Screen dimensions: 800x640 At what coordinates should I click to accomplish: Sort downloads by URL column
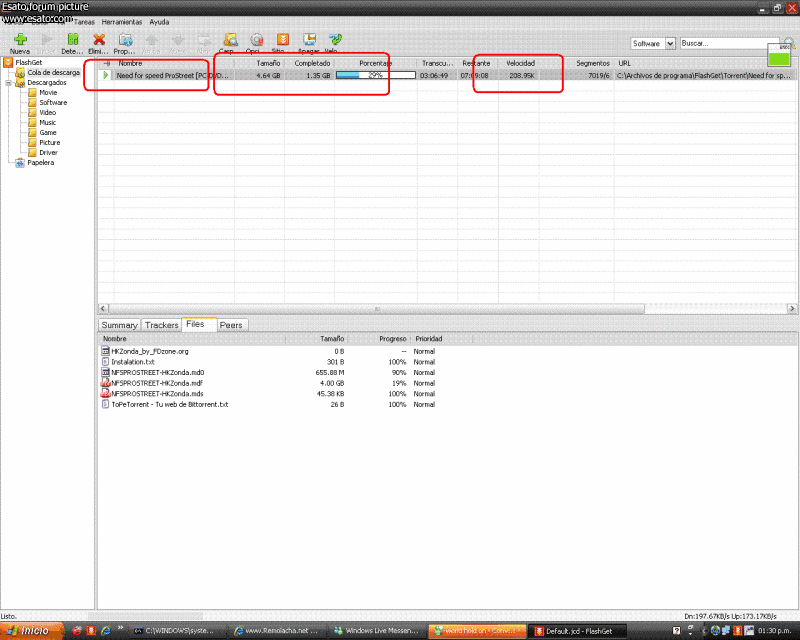click(705, 63)
